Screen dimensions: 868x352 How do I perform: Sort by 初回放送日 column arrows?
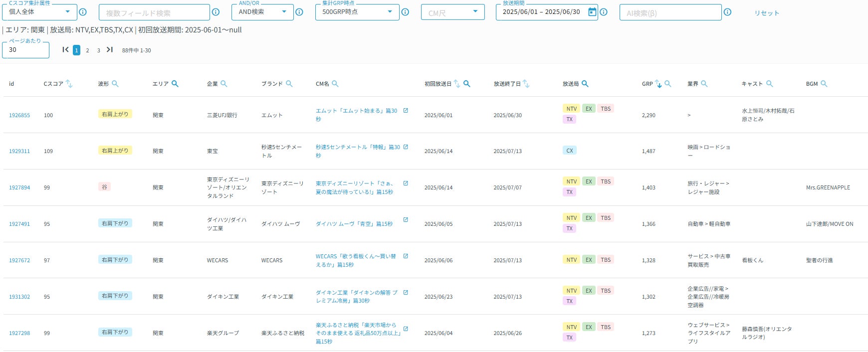[x=457, y=84]
